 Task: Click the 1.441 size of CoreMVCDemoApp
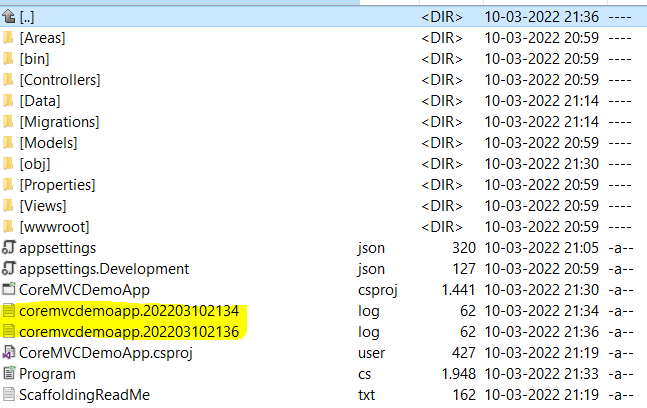click(x=458, y=290)
